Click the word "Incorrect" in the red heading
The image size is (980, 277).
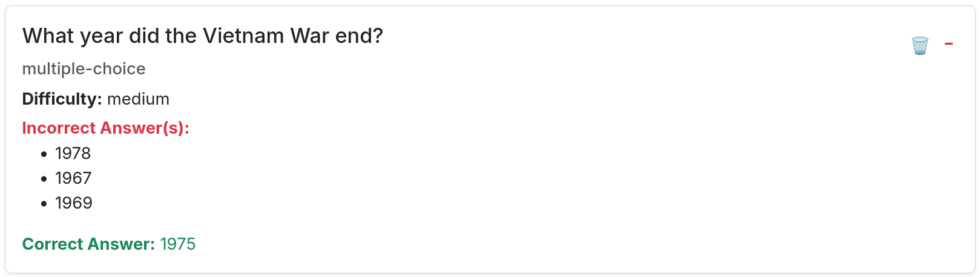point(58,128)
